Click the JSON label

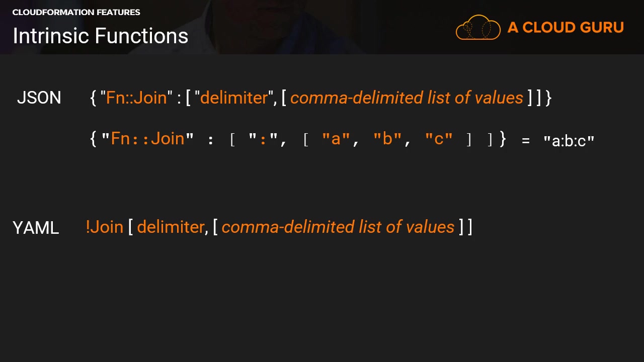click(x=39, y=98)
